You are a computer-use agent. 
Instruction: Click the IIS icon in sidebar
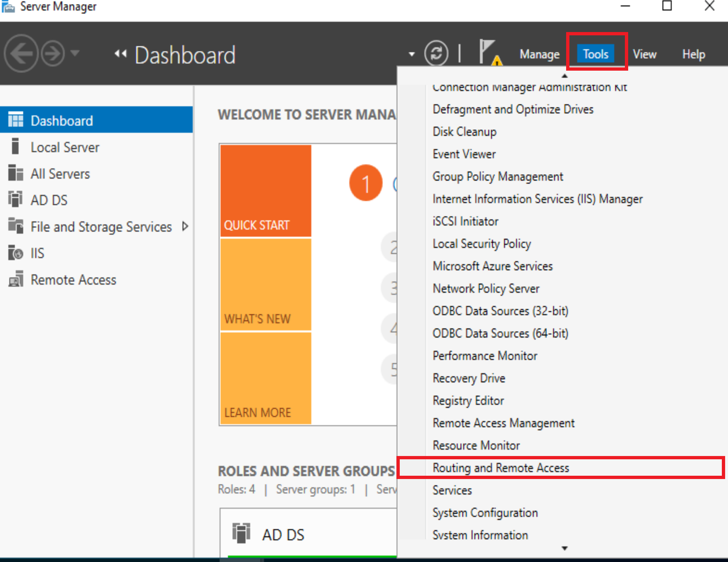[x=16, y=253]
